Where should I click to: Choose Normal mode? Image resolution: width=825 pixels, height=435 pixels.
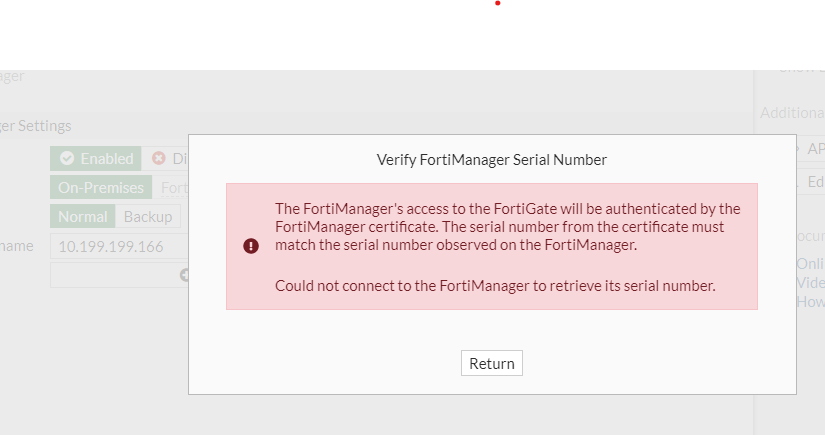point(83,217)
